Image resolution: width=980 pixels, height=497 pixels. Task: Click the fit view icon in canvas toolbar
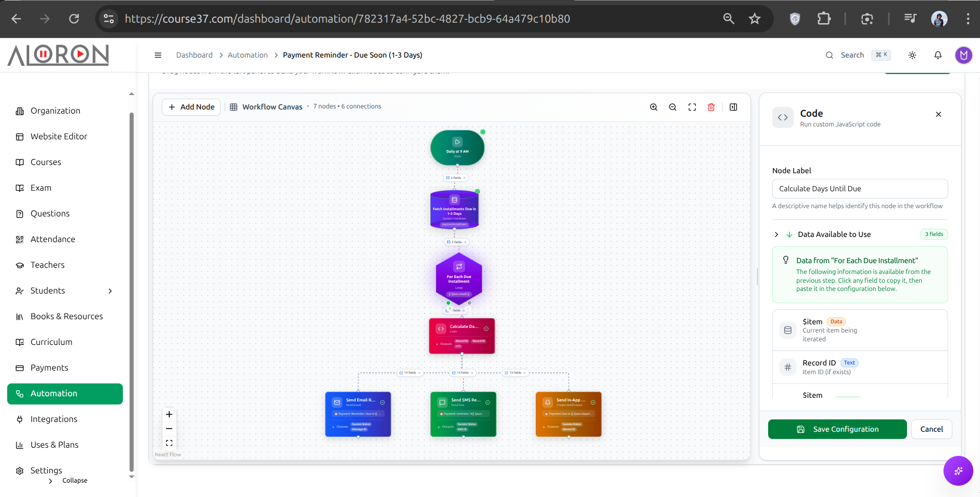692,107
